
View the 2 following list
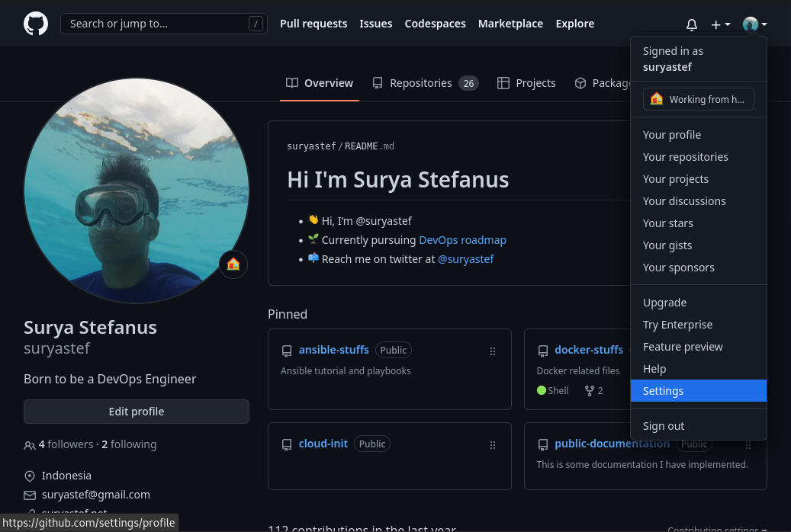point(129,444)
